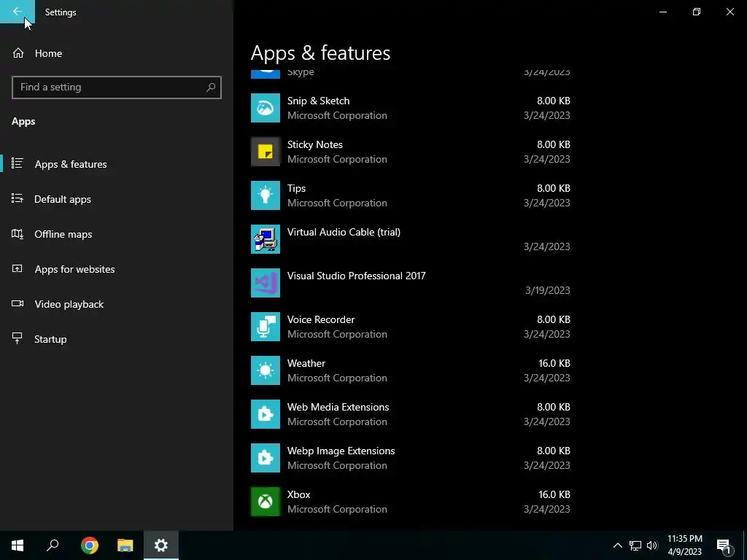Viewport: 747px width, 560px height.
Task: Click the 3/19/2023 install date
Action: click(x=547, y=290)
